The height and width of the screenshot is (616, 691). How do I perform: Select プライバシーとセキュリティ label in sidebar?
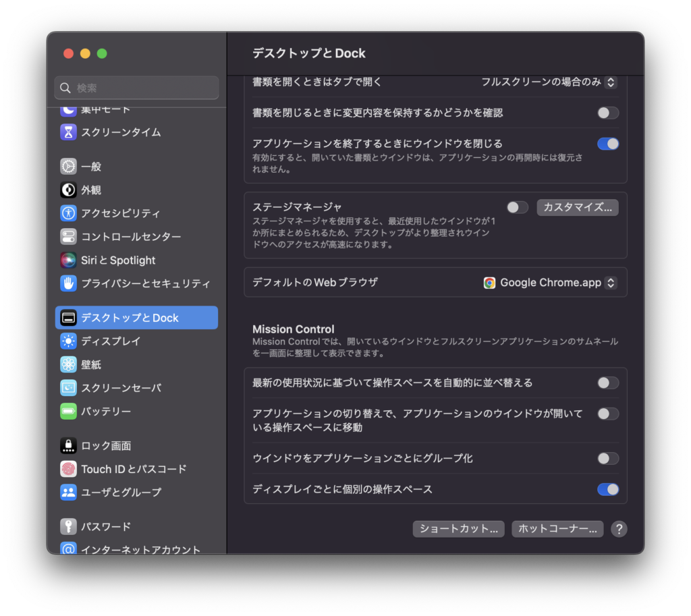(146, 283)
